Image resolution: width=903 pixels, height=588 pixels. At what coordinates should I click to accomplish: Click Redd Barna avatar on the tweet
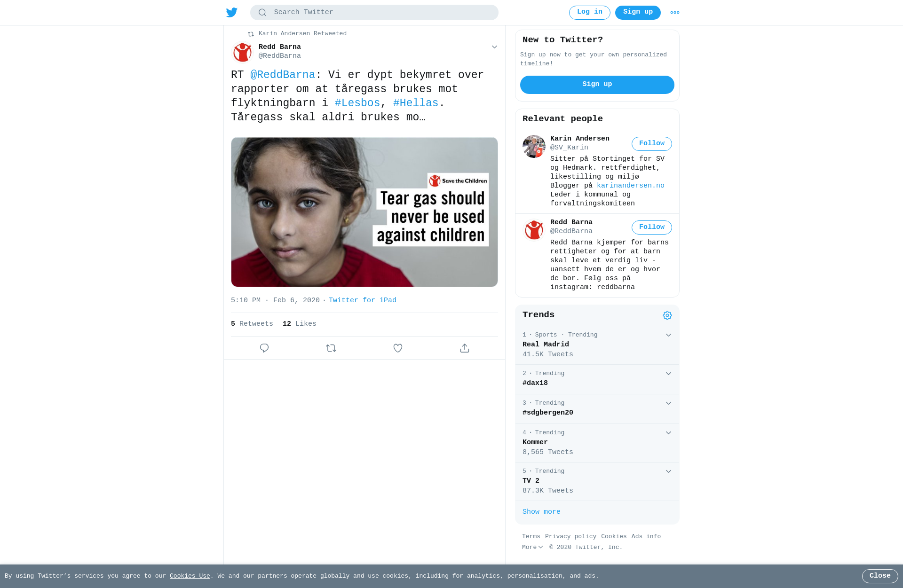point(243,52)
